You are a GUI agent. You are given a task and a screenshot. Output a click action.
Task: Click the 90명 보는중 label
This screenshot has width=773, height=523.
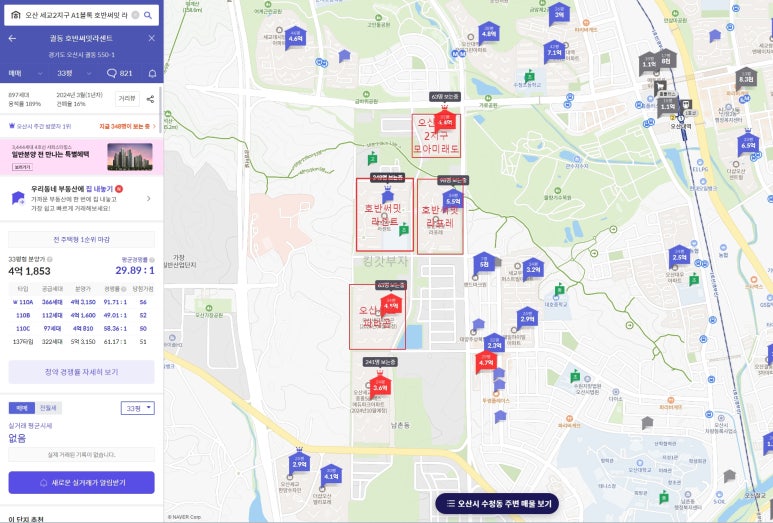(x=453, y=180)
